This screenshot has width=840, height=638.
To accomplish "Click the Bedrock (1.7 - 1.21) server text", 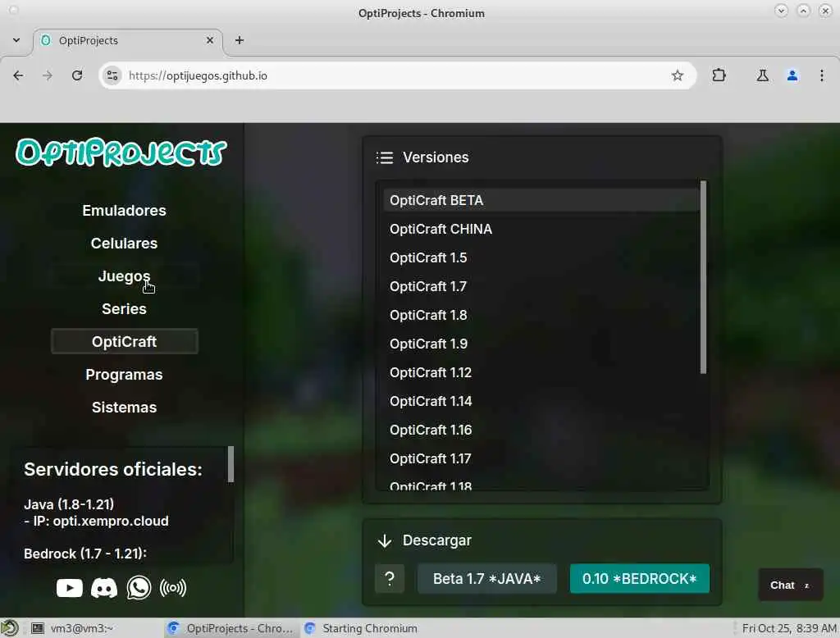I will (85, 554).
